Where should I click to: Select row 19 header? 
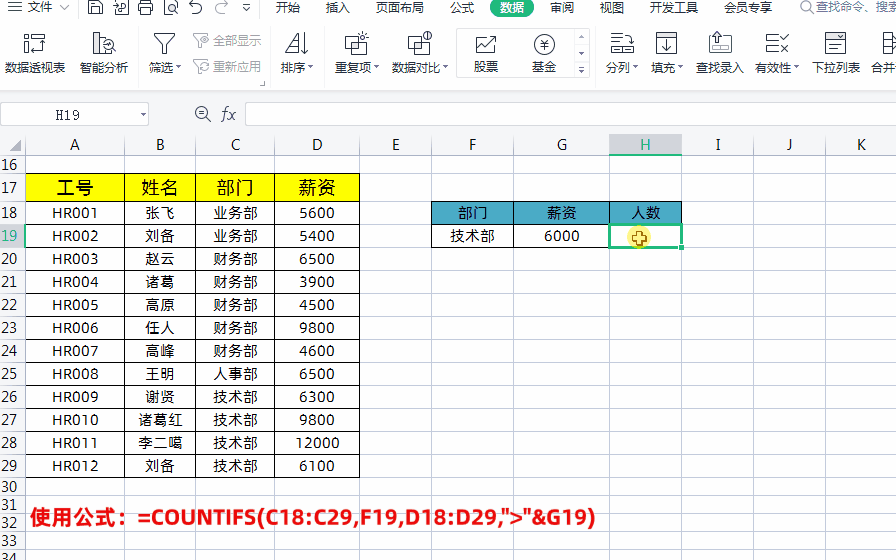click(x=12, y=236)
